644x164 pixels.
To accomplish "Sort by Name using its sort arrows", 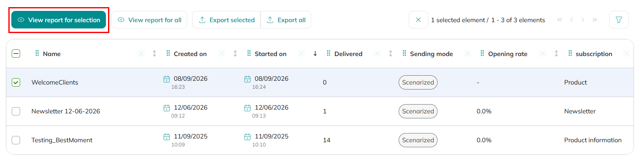I will point(154,54).
